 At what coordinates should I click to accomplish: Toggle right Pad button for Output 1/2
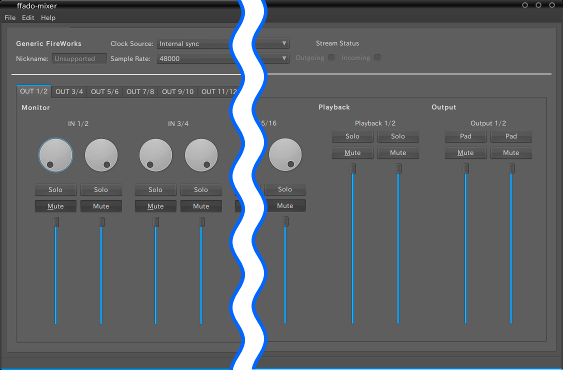pos(511,137)
